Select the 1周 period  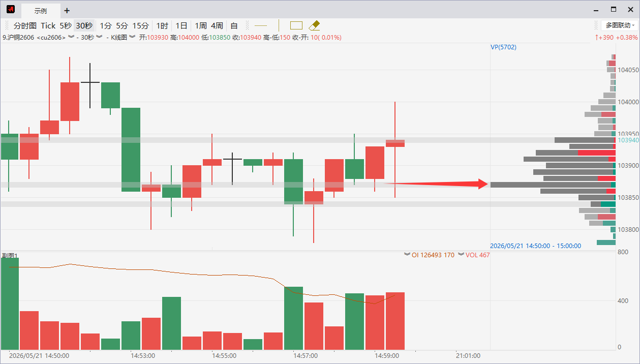[x=201, y=25]
